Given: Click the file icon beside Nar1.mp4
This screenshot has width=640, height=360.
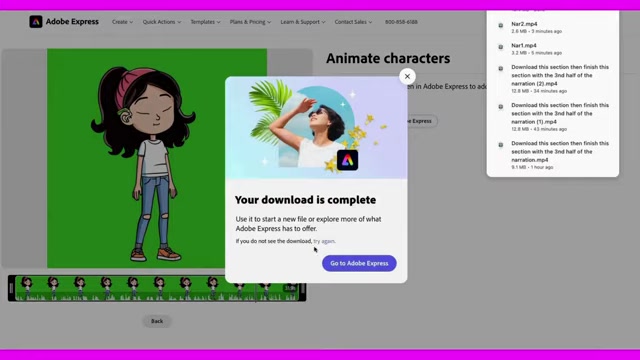Looking at the screenshot, I should (500, 47).
